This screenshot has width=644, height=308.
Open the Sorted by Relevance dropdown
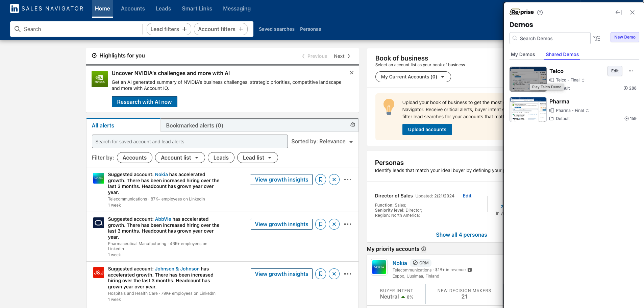pos(322,142)
